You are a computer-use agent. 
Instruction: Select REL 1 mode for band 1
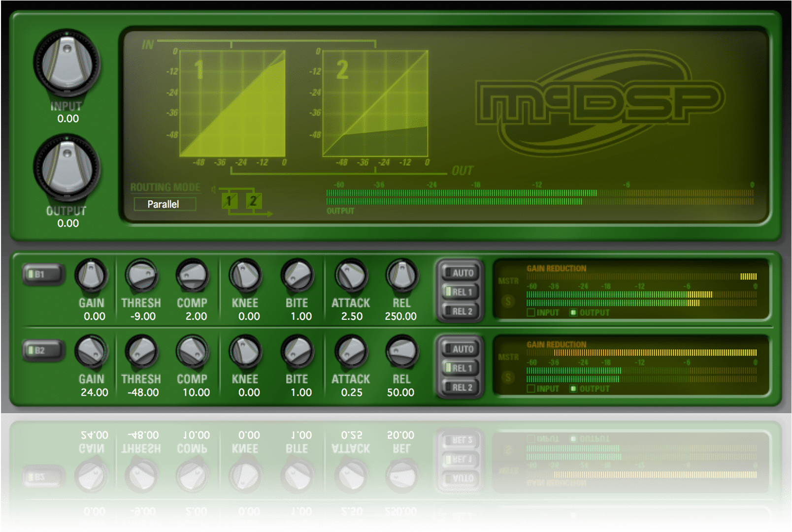point(460,292)
